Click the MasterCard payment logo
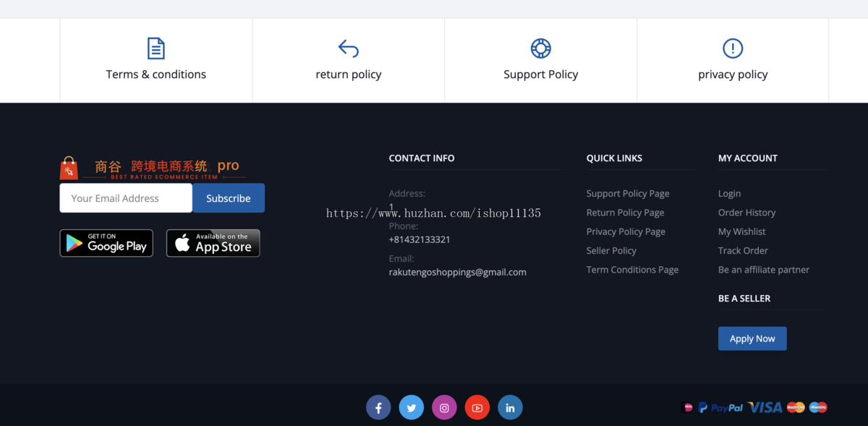The height and width of the screenshot is (426, 868). tap(796, 408)
